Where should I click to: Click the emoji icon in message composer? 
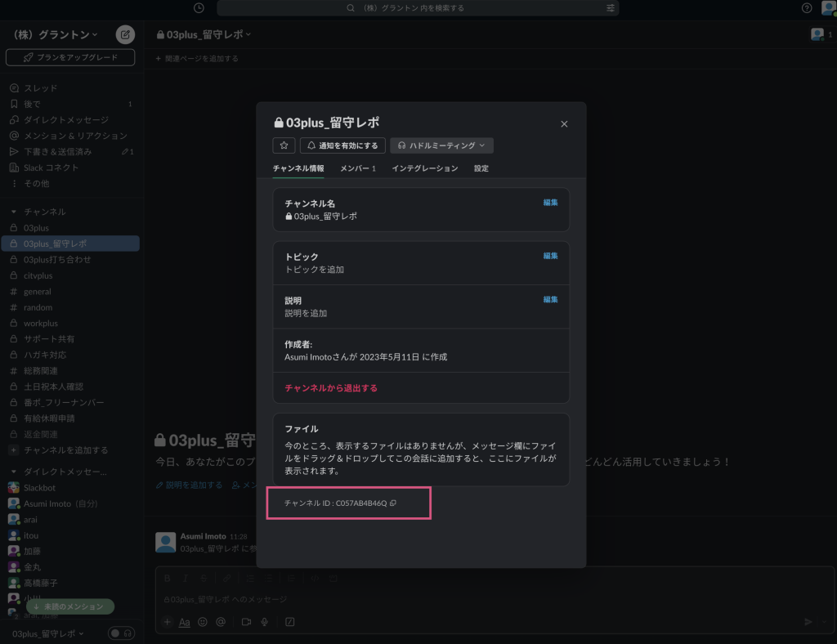click(x=203, y=622)
